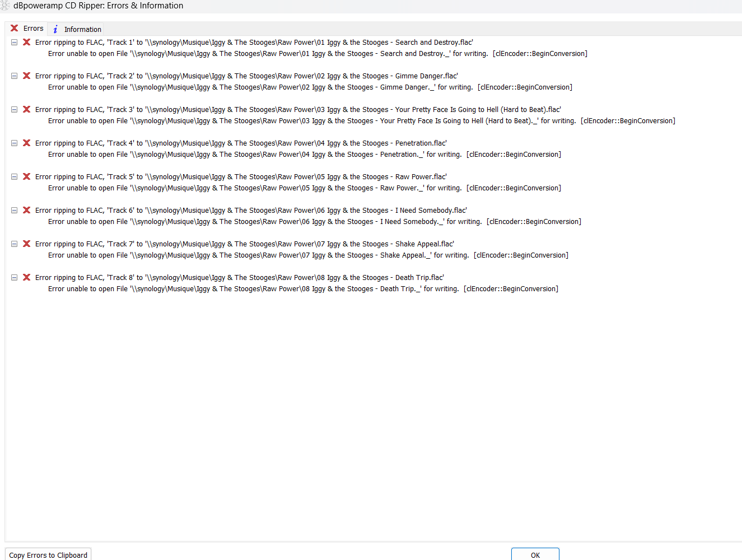Screen dimensions: 742x560
Task: Select the Gimme Danger error line
Action: [246, 76]
